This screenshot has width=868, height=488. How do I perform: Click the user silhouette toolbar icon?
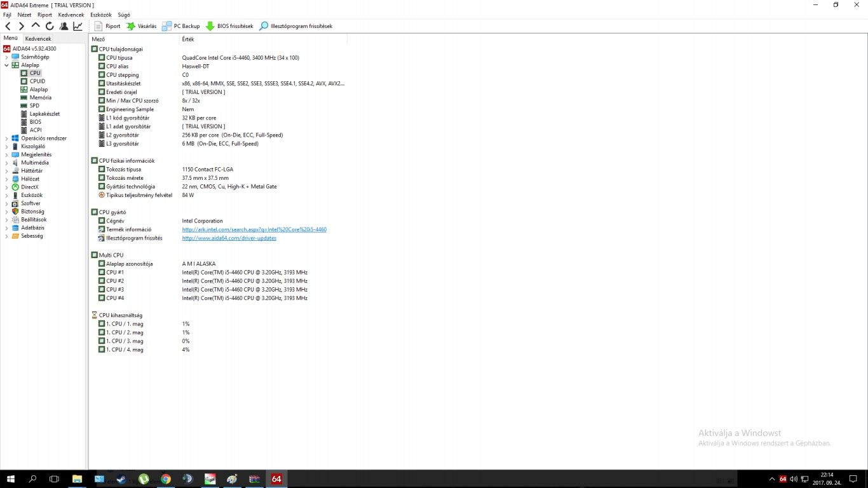(x=64, y=26)
